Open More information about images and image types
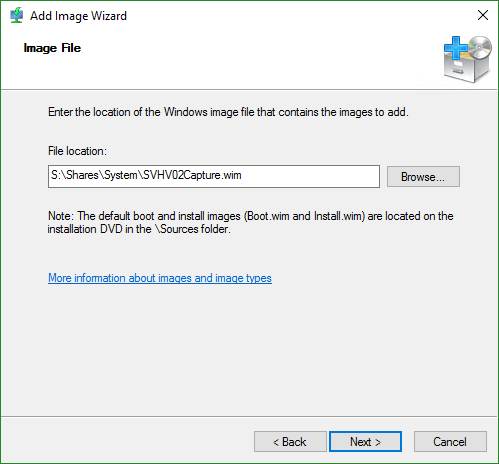This screenshot has height=464, width=499. [x=160, y=278]
